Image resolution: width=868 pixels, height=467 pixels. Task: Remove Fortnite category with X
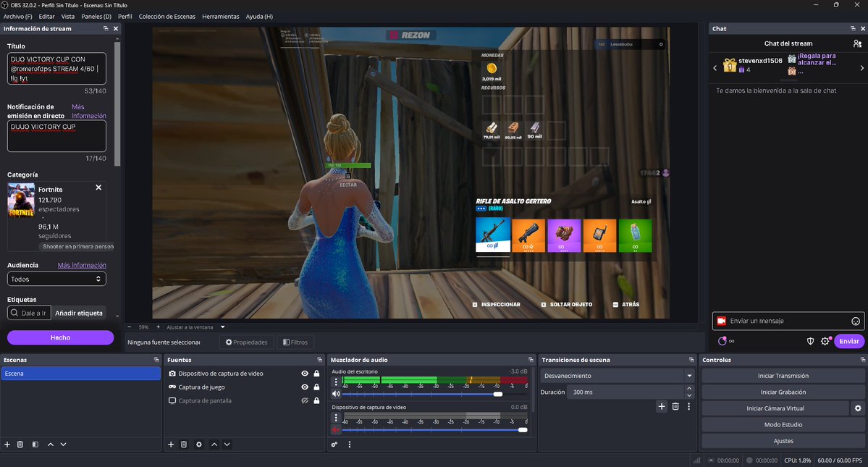tap(98, 188)
